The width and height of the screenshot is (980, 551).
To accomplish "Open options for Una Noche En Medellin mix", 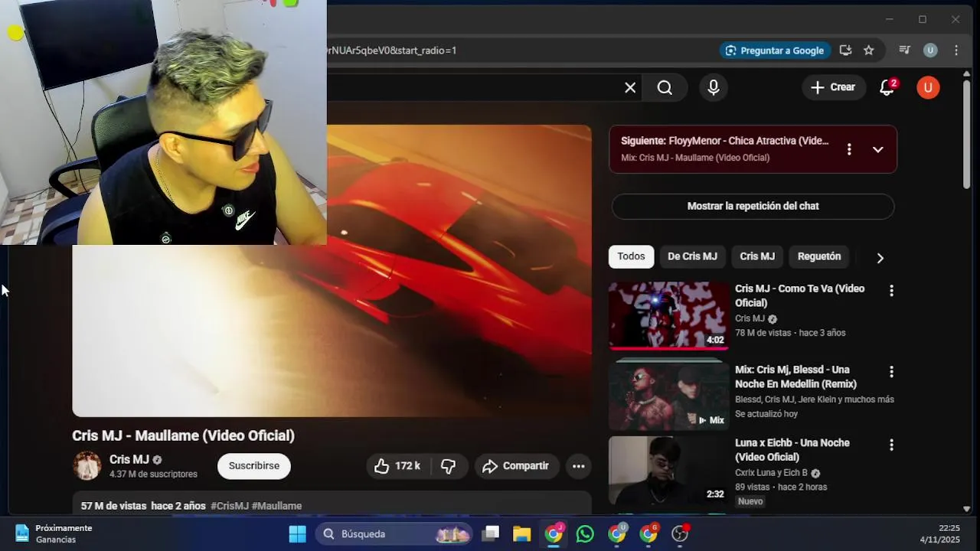I will point(891,372).
